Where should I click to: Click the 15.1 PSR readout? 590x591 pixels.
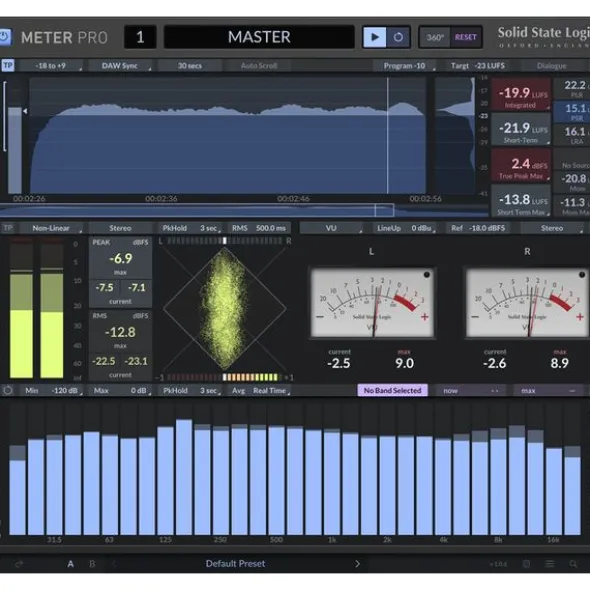pos(572,112)
